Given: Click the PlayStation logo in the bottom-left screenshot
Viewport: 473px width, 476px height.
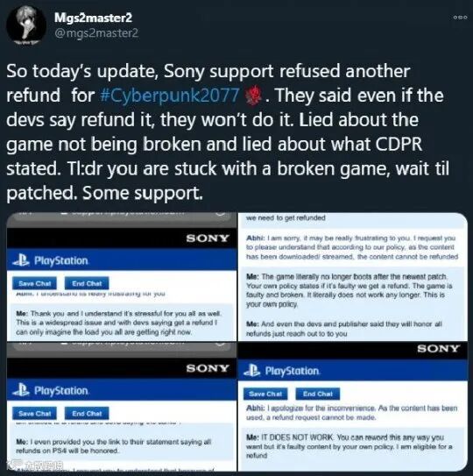Looking at the screenshot, I should click(x=50, y=390).
